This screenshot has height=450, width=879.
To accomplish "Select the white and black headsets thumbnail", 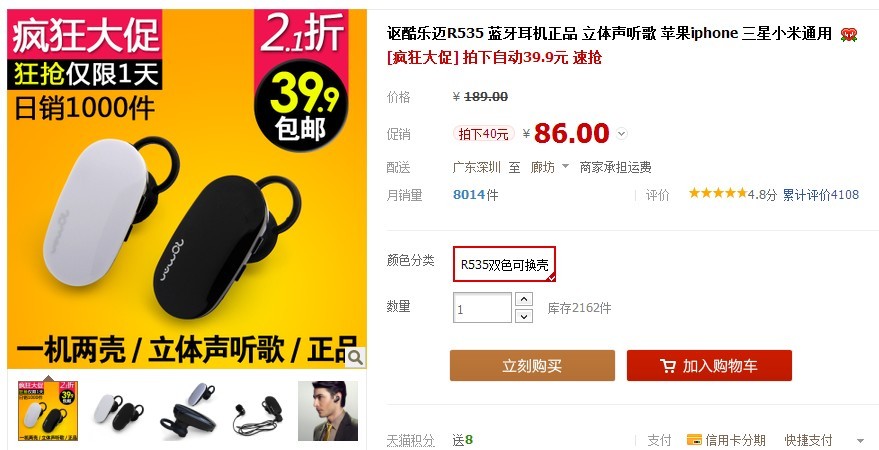I will coord(118,411).
